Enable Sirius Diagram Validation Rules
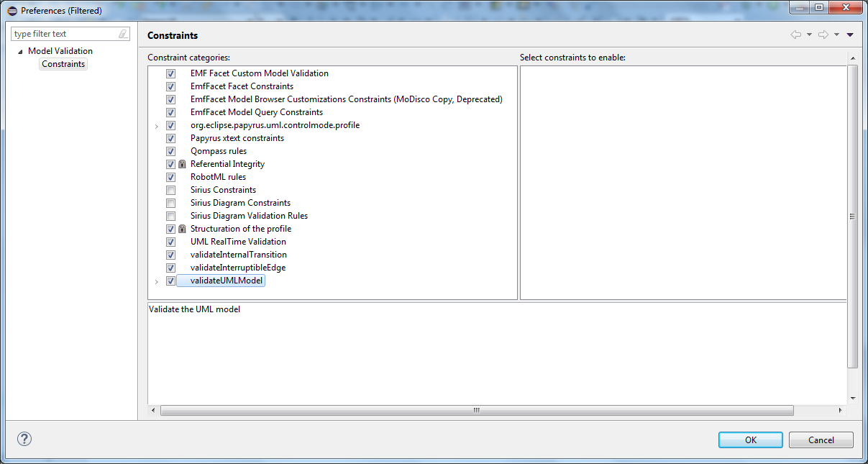 pos(170,216)
